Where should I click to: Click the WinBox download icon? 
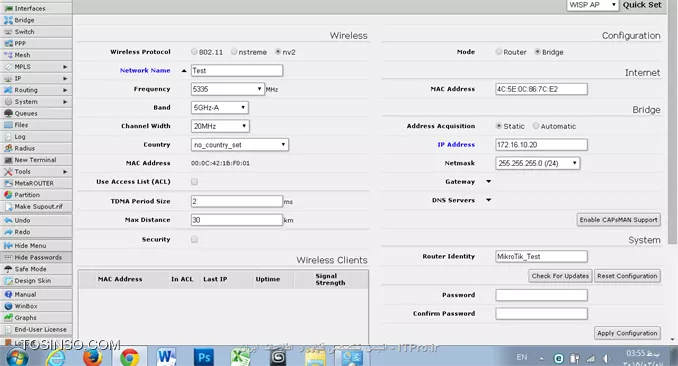[x=8, y=306]
